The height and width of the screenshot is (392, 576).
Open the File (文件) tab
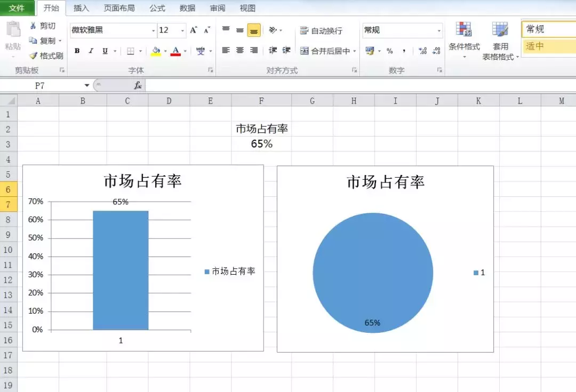(17, 7)
